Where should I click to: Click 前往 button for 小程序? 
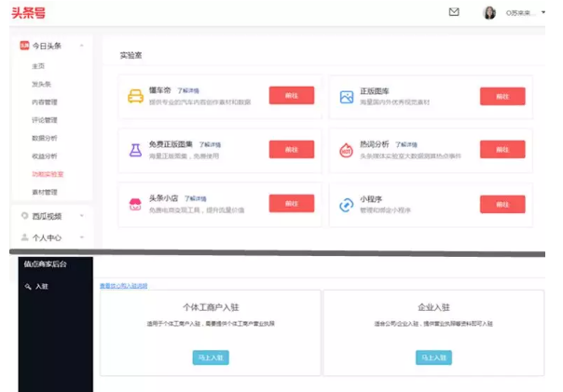(502, 204)
